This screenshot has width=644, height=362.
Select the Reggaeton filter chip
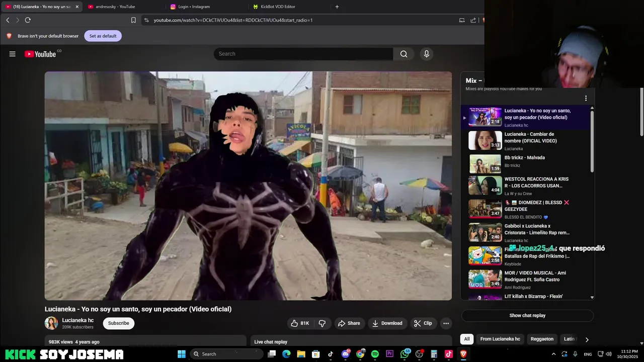542,339
